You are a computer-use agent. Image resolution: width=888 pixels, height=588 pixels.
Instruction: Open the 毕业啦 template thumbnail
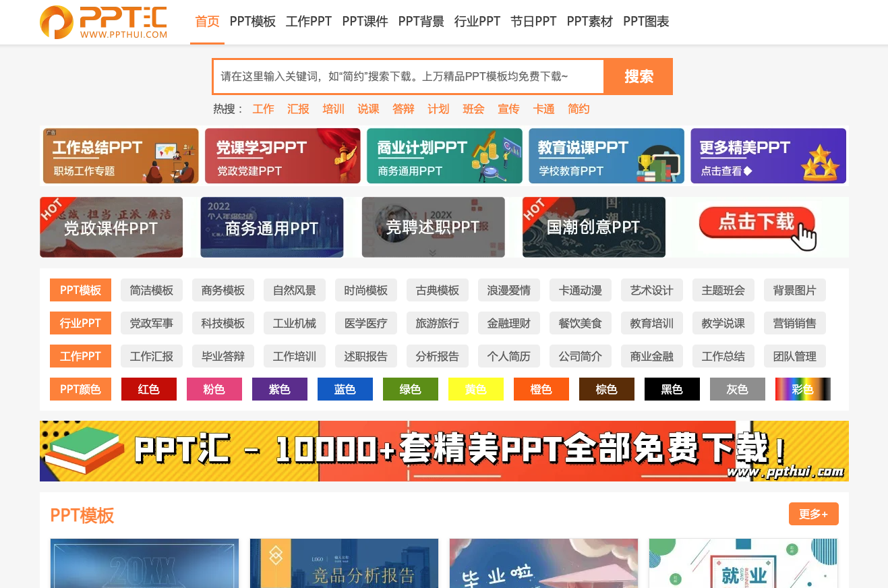[x=544, y=563]
